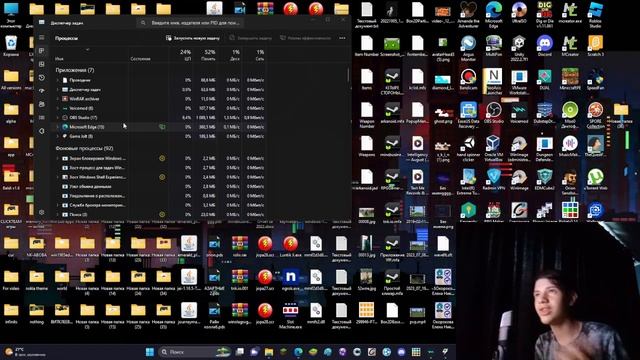Click the Efficiency mode button

pyautogui.click(x=305, y=38)
